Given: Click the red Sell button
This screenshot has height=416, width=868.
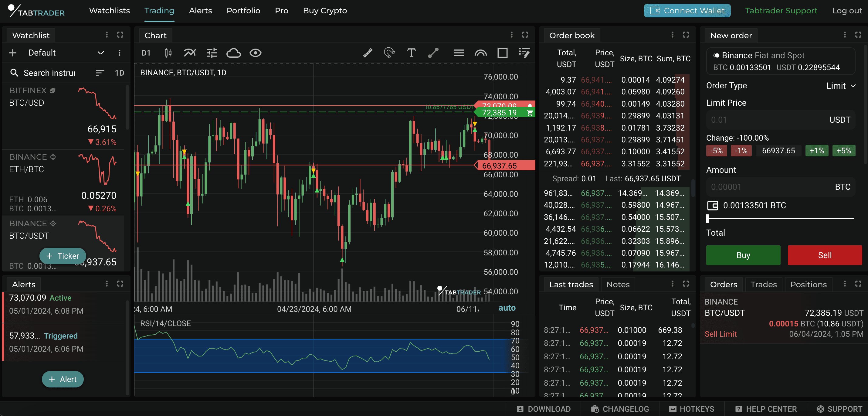Looking at the screenshot, I should (825, 255).
